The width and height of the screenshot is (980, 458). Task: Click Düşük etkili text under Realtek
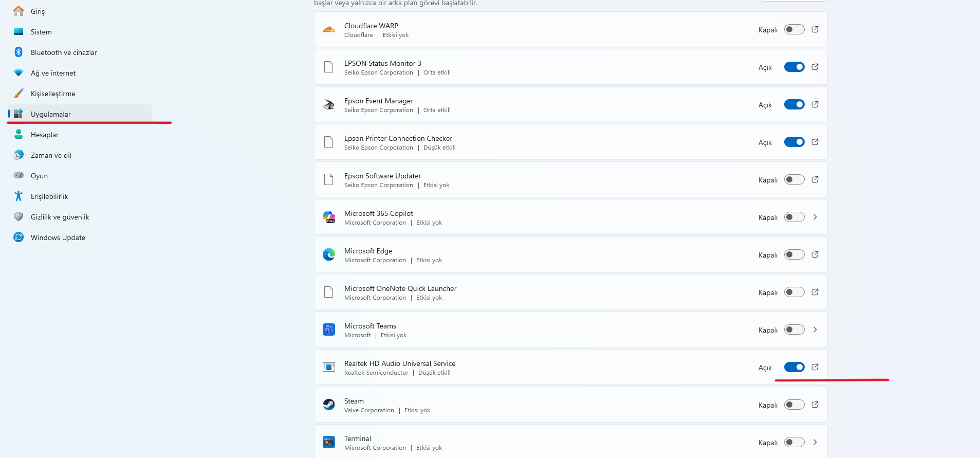[434, 373]
